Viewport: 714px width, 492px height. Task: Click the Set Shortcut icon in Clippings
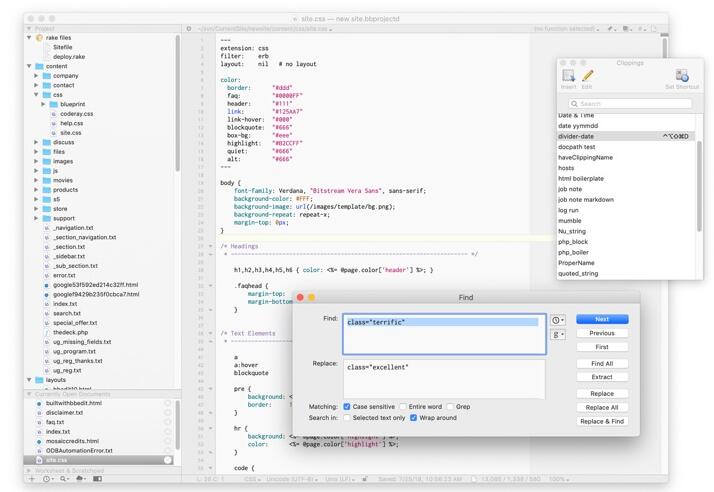(682, 76)
